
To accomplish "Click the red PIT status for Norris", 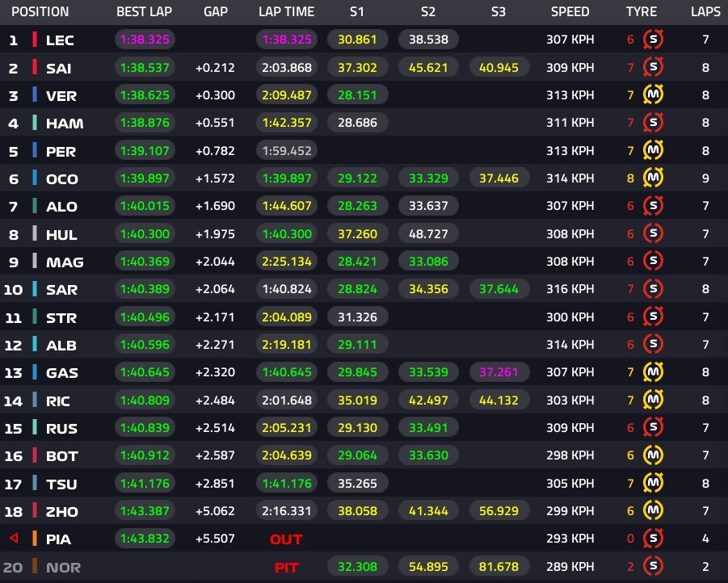I will (286, 567).
